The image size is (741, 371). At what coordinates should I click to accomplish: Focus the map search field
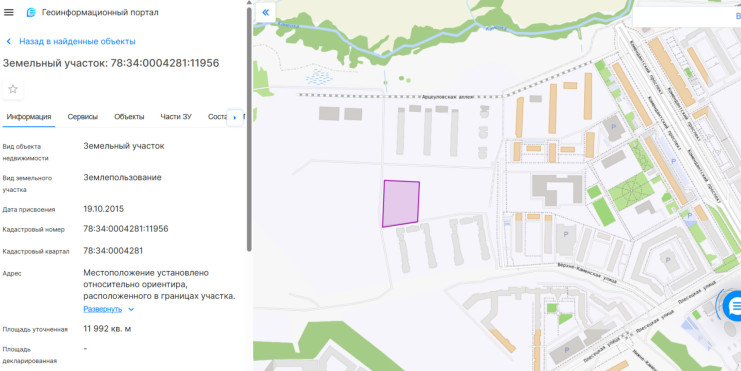(687, 17)
